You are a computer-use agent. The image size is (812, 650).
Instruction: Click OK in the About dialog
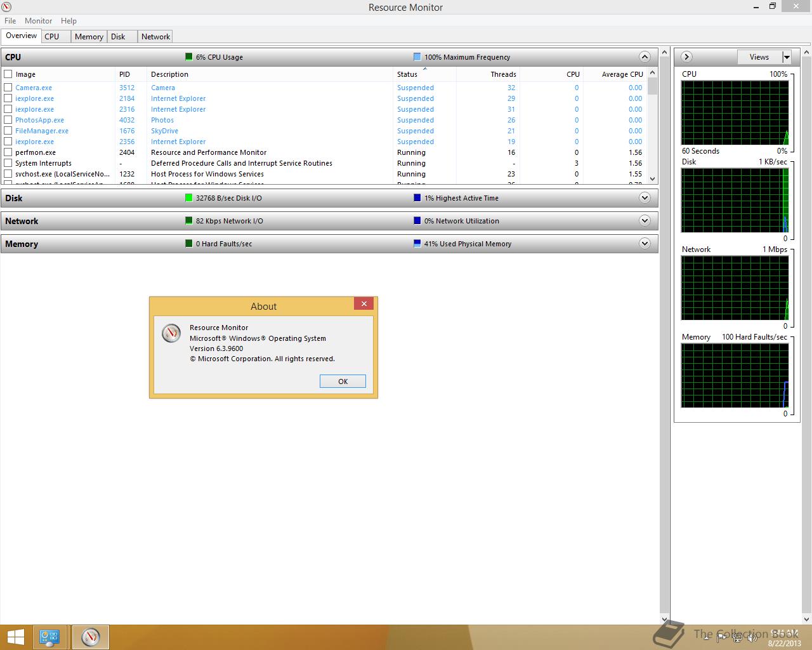pos(343,381)
